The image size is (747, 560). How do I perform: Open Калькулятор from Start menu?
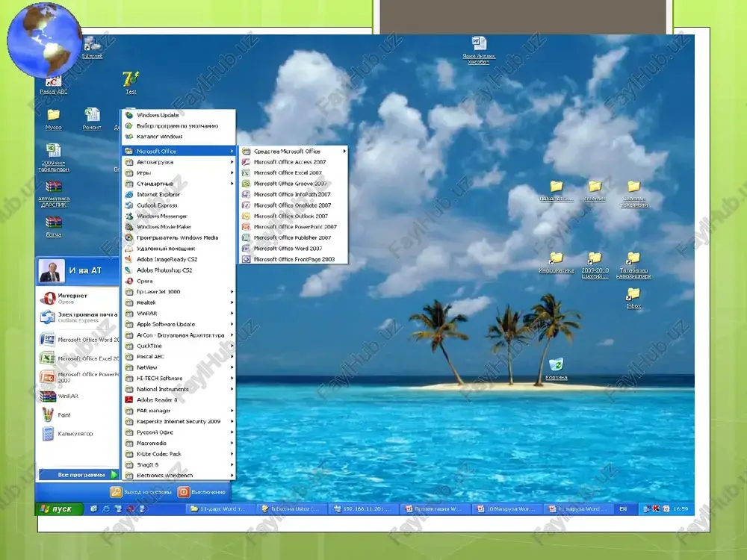click(78, 434)
